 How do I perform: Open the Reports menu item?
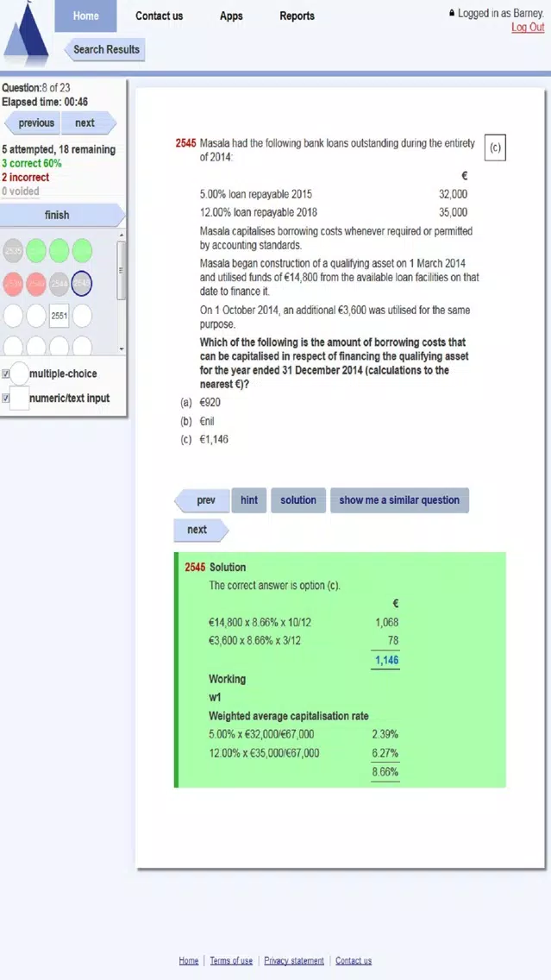click(x=297, y=16)
